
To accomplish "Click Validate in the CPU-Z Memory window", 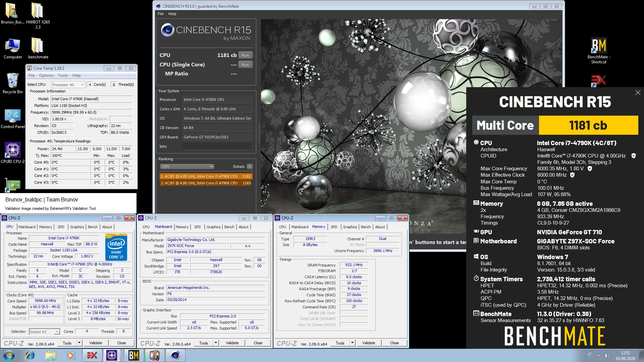I will point(369,343).
